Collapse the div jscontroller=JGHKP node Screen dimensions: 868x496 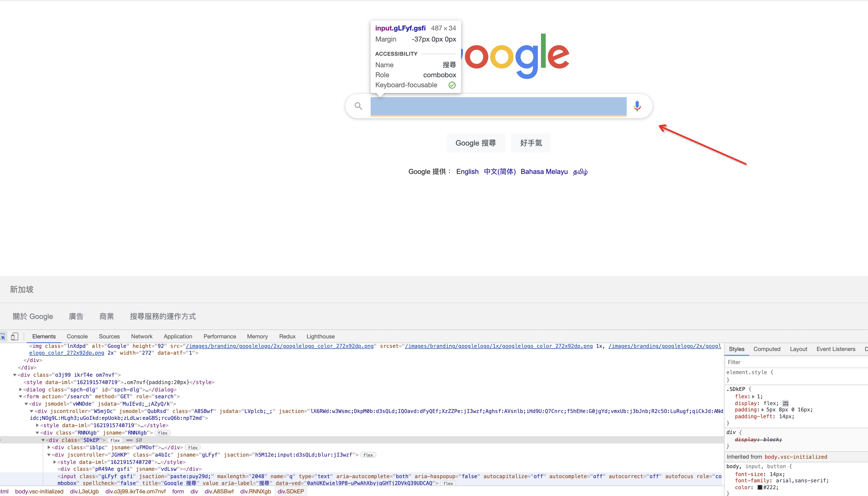click(49, 455)
